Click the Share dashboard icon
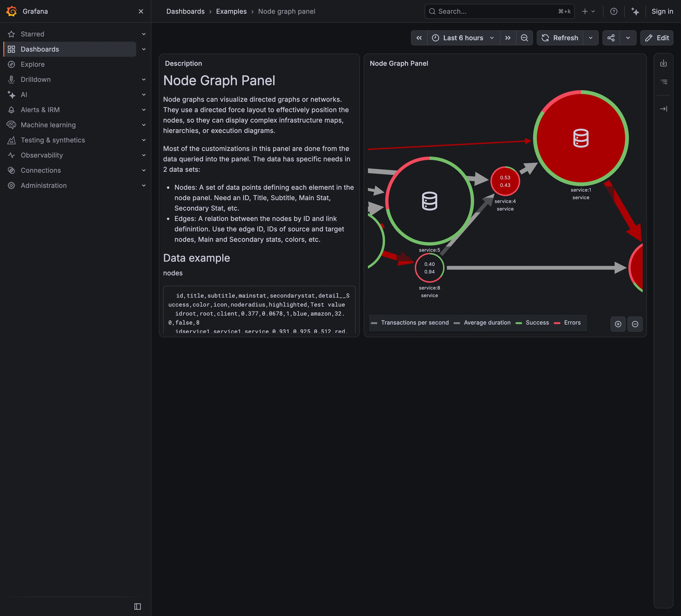This screenshot has width=681, height=616. point(611,38)
